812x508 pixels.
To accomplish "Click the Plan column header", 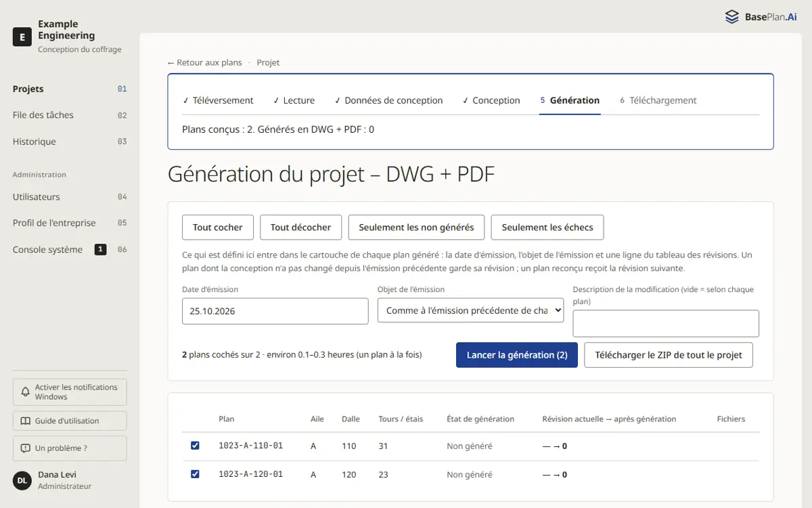I will pos(227,419).
